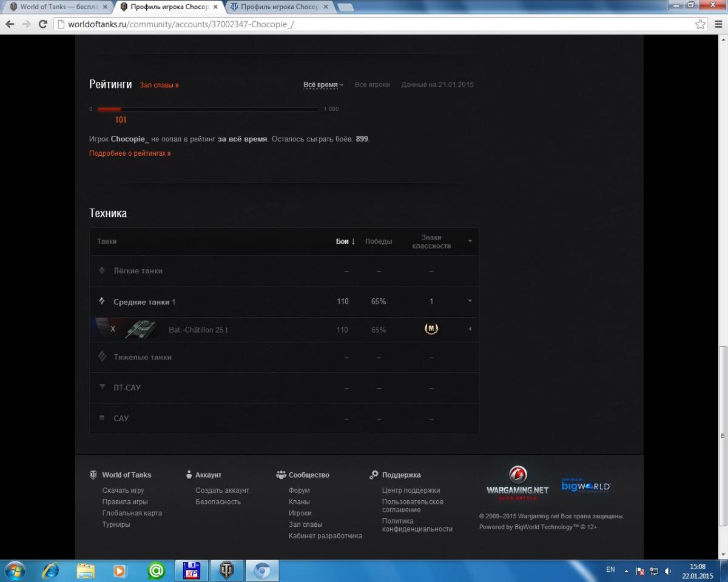Open the Безопасность footer link
This screenshot has height=582, width=728.
tap(218, 502)
